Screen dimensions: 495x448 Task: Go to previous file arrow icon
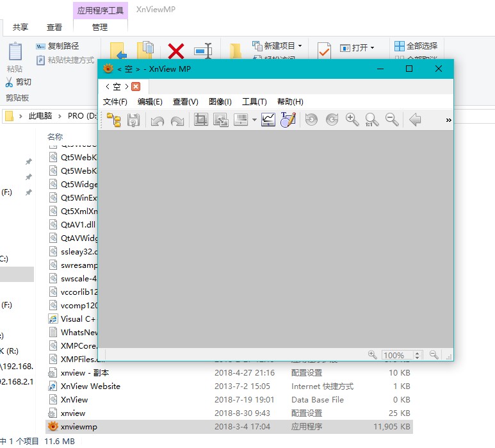pos(415,120)
